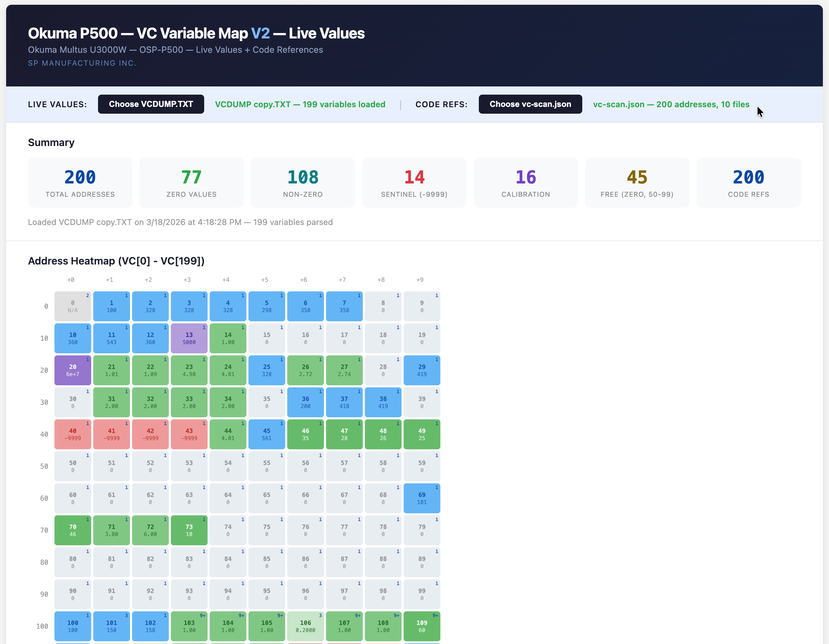Click the Choose vc-scan.json button
829x644 pixels.
click(x=530, y=104)
